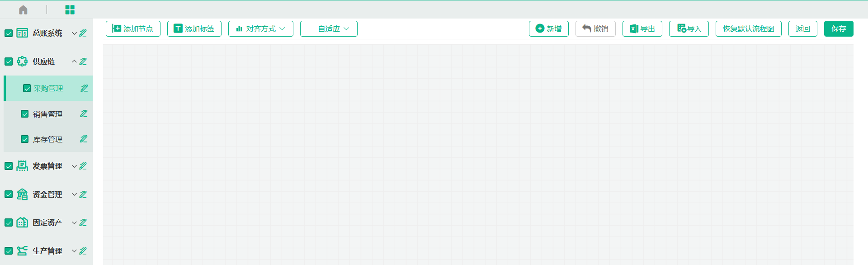Edit 库存管理 with its pencil icon
Image resolution: width=868 pixels, height=265 pixels.
point(84,139)
